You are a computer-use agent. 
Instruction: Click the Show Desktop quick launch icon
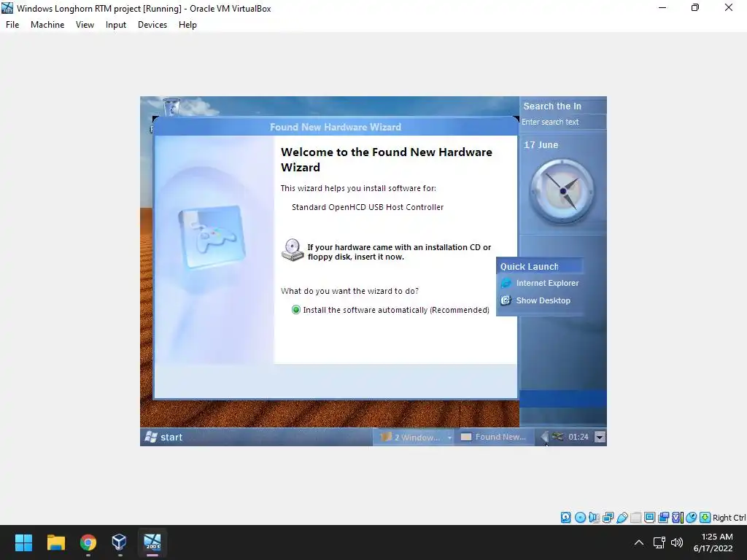(x=506, y=300)
